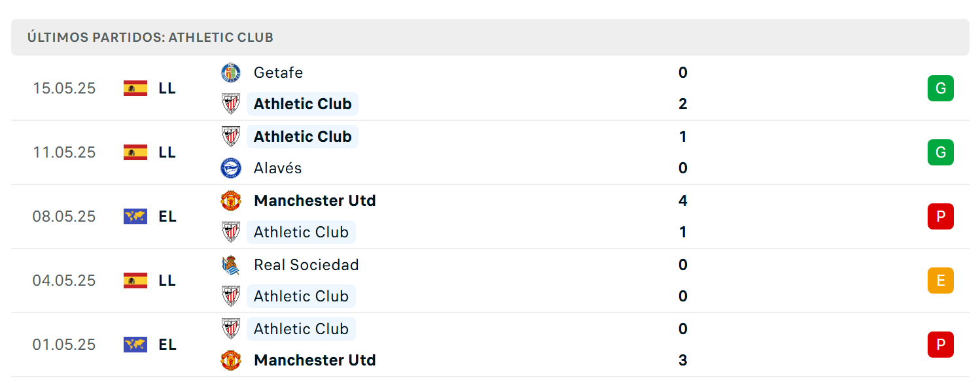Open the Real Sociedad team link
This screenshot has width=980, height=391.
point(306,265)
